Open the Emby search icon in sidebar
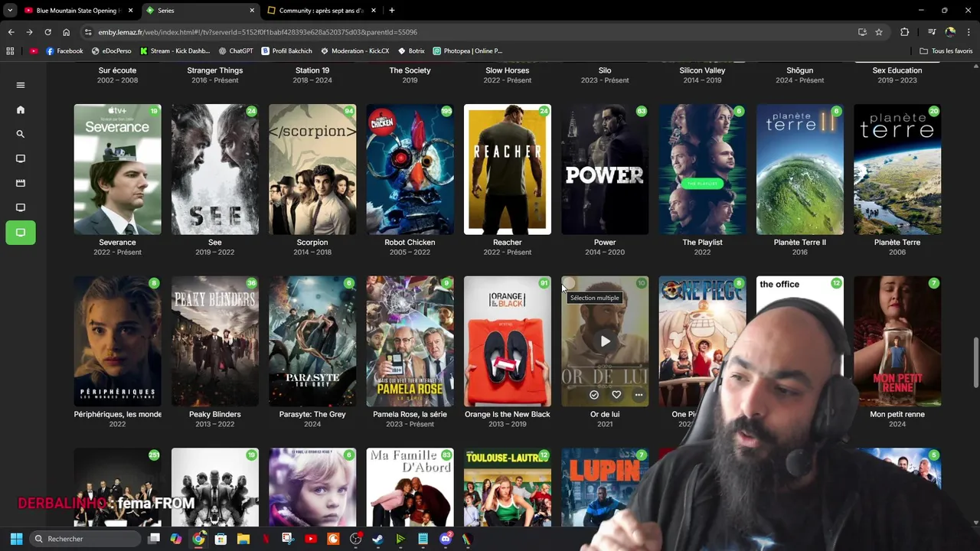Image resolution: width=980 pixels, height=551 pixels. coord(21,134)
